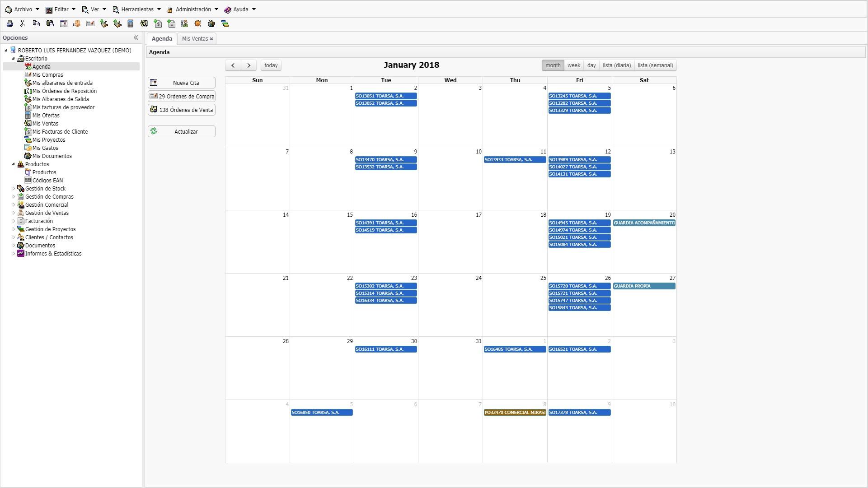
Task: Select the lista (diaria) view
Action: 617,65
